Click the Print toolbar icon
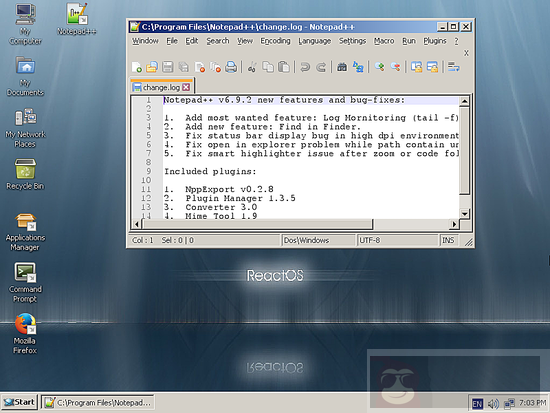The height and width of the screenshot is (413, 550). pyautogui.click(x=231, y=67)
